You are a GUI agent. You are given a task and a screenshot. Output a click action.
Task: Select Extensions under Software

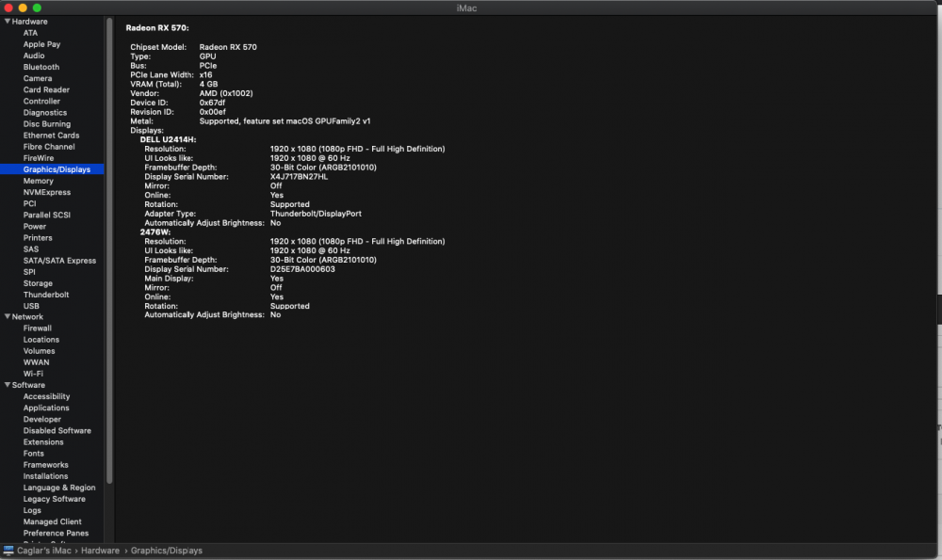pyautogui.click(x=43, y=442)
